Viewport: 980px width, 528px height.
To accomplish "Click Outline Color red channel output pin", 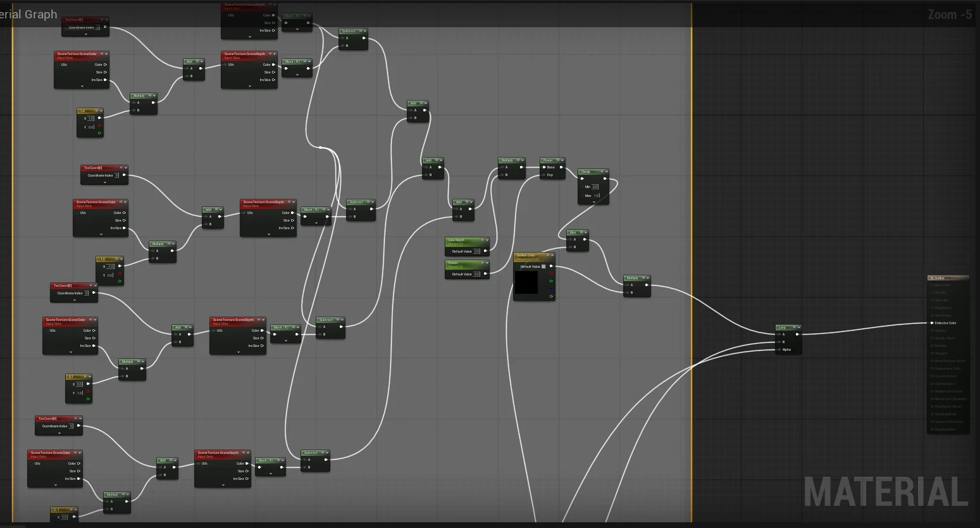I will click(551, 273).
